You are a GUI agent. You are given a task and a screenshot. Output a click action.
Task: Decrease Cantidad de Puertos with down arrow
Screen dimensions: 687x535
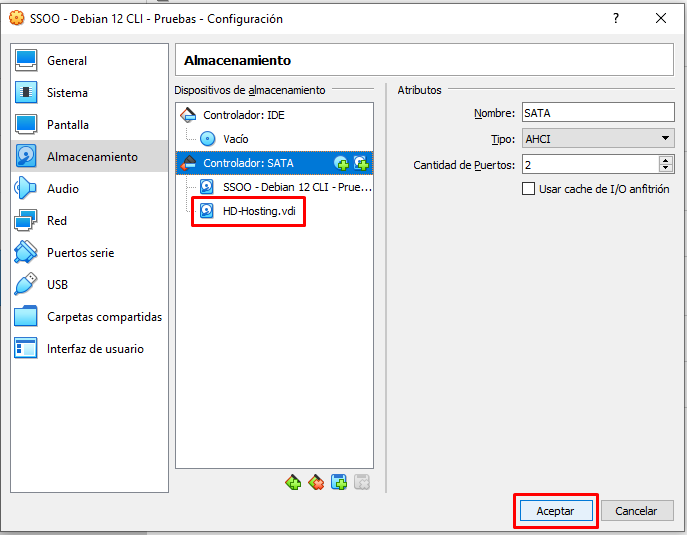pos(666,169)
